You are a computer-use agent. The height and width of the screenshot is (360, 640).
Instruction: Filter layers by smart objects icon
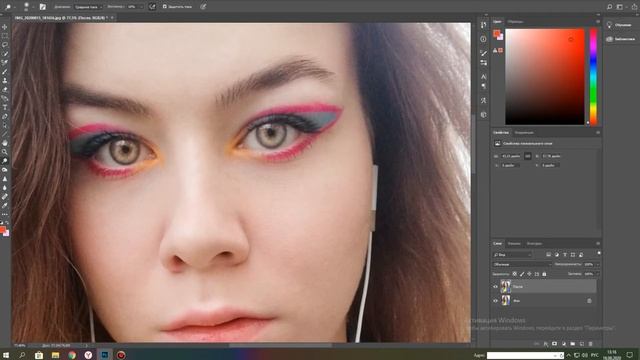[581, 255]
